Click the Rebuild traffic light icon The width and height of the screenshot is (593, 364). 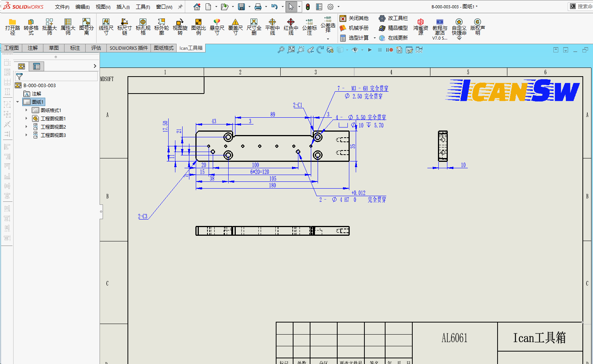pyautogui.click(x=308, y=7)
